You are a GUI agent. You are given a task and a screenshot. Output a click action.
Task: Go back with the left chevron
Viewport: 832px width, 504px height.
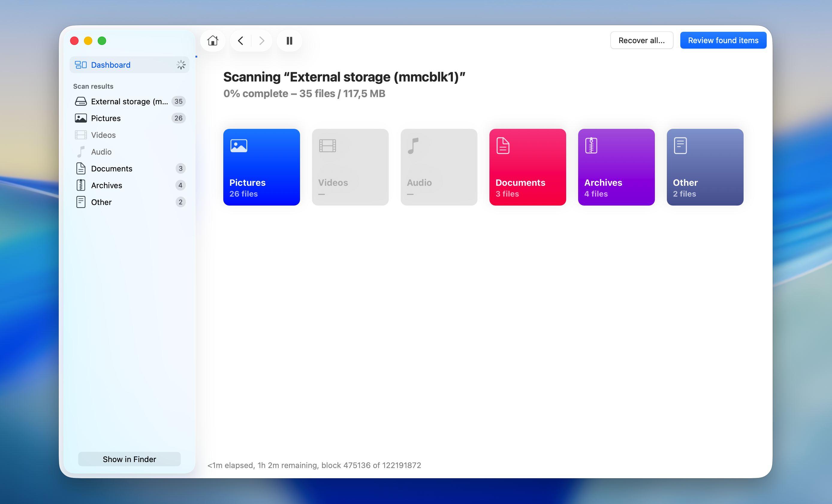(x=240, y=40)
